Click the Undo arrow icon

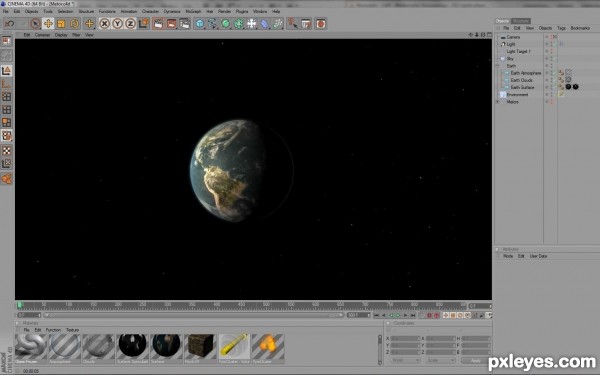[10, 24]
